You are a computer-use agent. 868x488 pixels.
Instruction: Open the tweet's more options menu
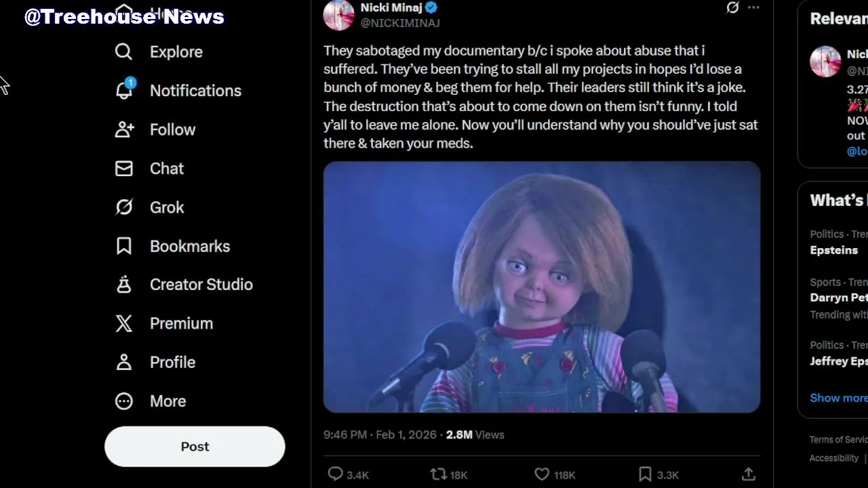pos(753,7)
